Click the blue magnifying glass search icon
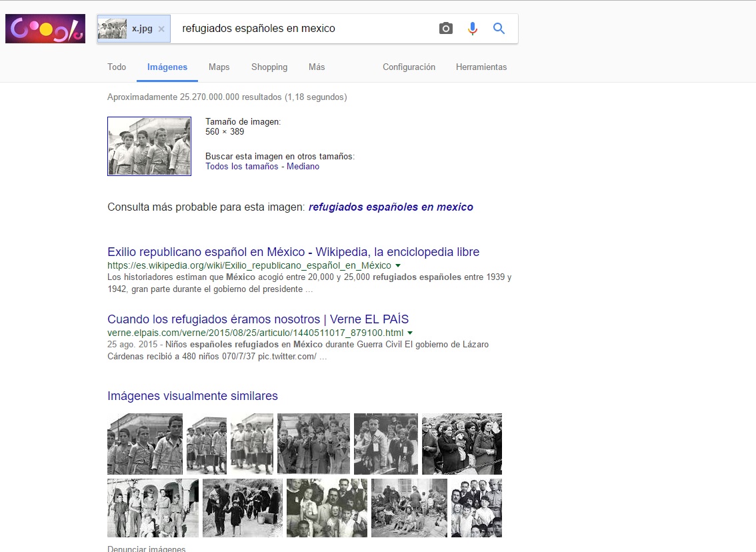The height and width of the screenshot is (552, 756). [499, 29]
